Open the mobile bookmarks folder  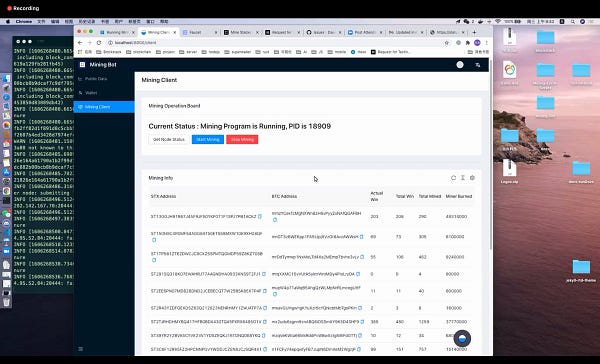pyautogui.click(x=337, y=52)
